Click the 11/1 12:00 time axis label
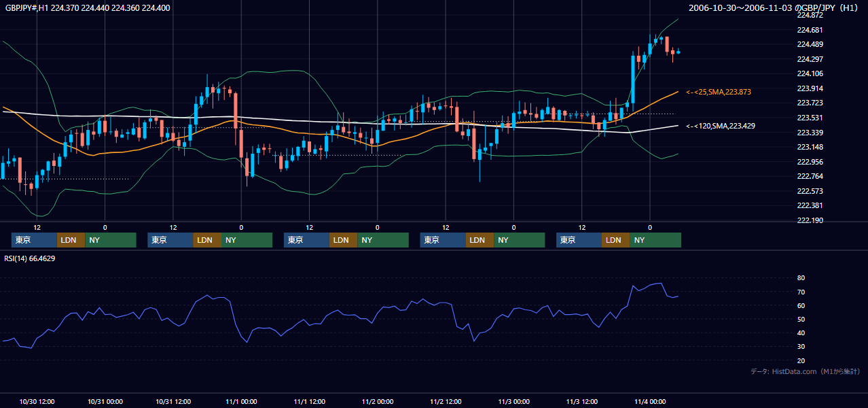The width and height of the screenshot is (868, 408). click(309, 402)
